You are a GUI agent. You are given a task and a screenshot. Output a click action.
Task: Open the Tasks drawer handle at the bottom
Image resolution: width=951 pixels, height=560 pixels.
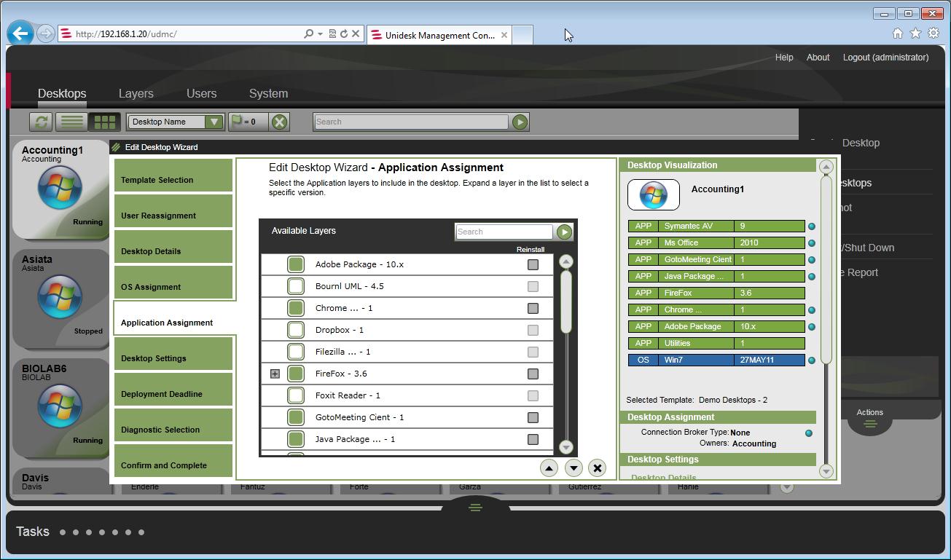tap(475, 508)
